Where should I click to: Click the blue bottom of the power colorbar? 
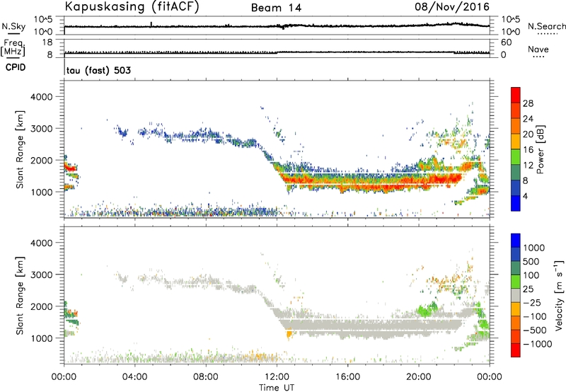click(x=516, y=204)
